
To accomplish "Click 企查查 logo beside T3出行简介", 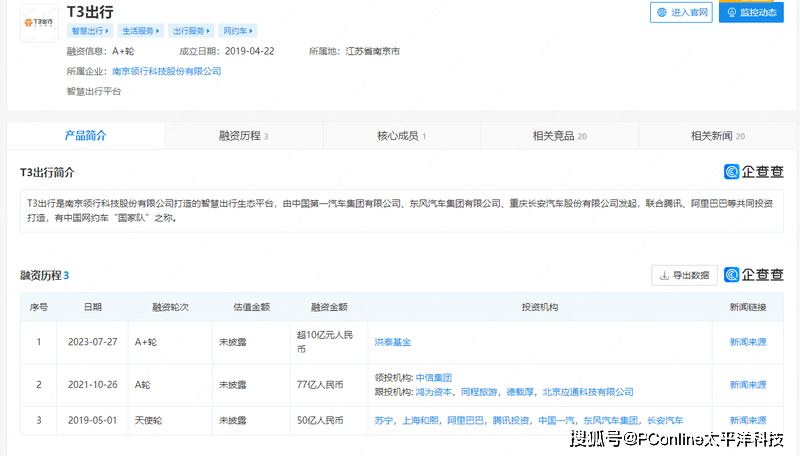I will click(x=754, y=172).
